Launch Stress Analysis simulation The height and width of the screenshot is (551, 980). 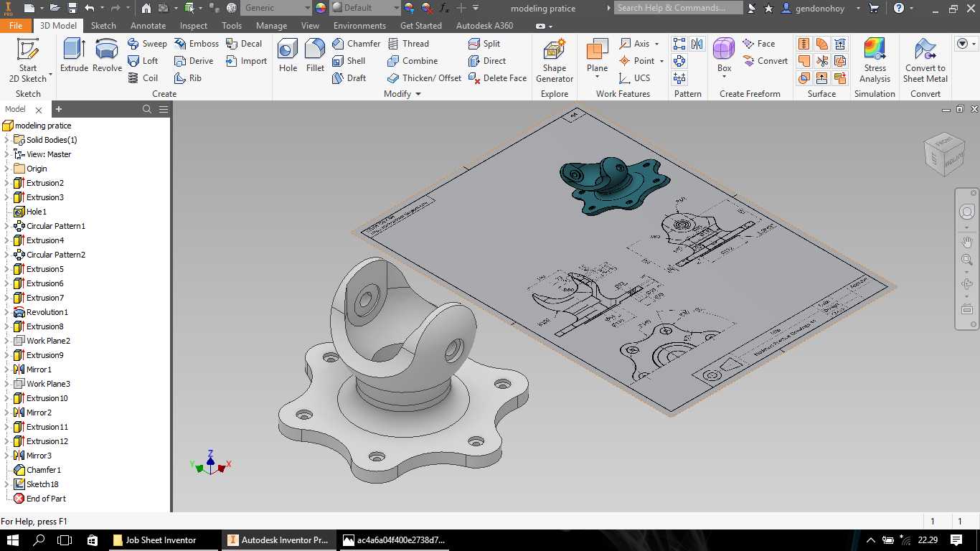[875, 61]
